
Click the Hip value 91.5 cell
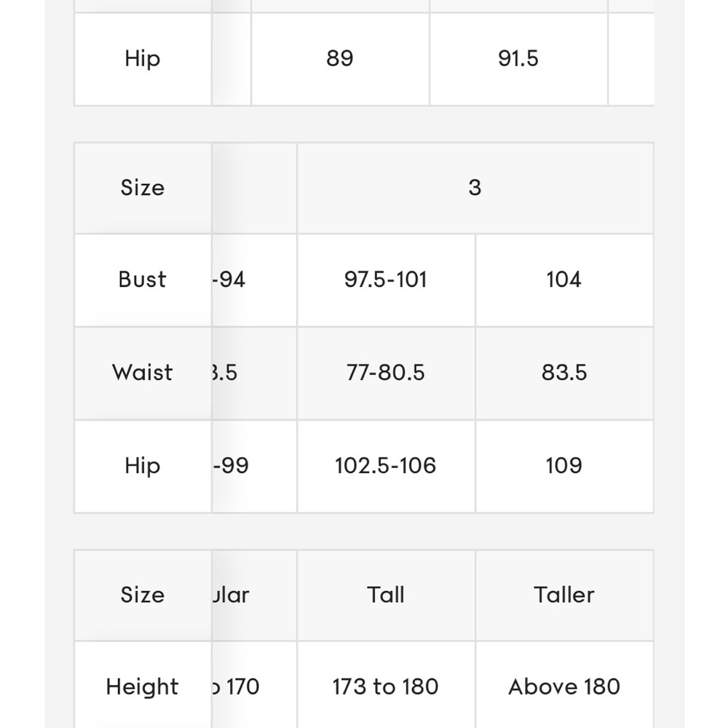click(518, 59)
